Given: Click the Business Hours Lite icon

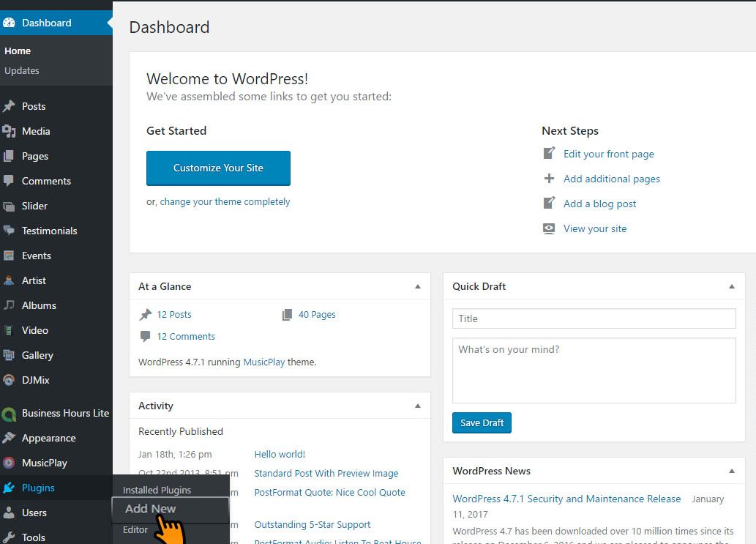Looking at the screenshot, I should [9, 414].
